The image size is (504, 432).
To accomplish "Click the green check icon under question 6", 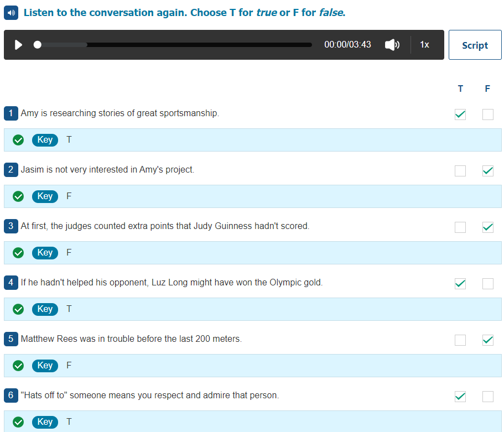I will point(18,422).
